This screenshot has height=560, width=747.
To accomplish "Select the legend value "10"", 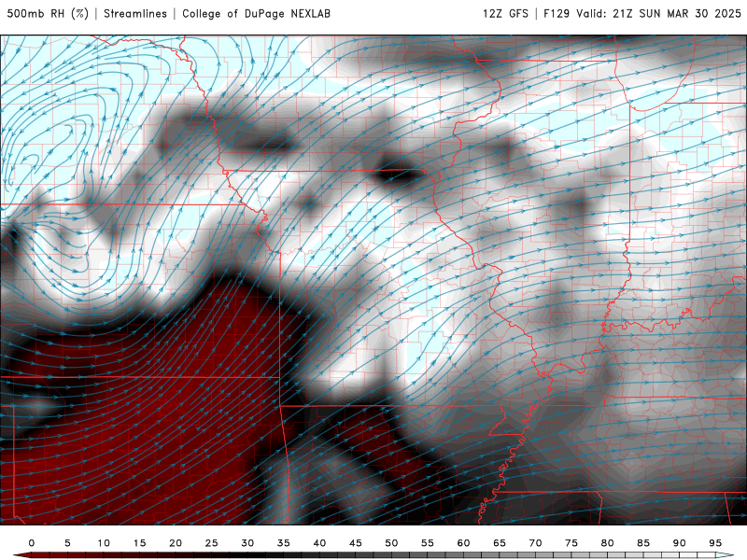I will click(x=104, y=543).
